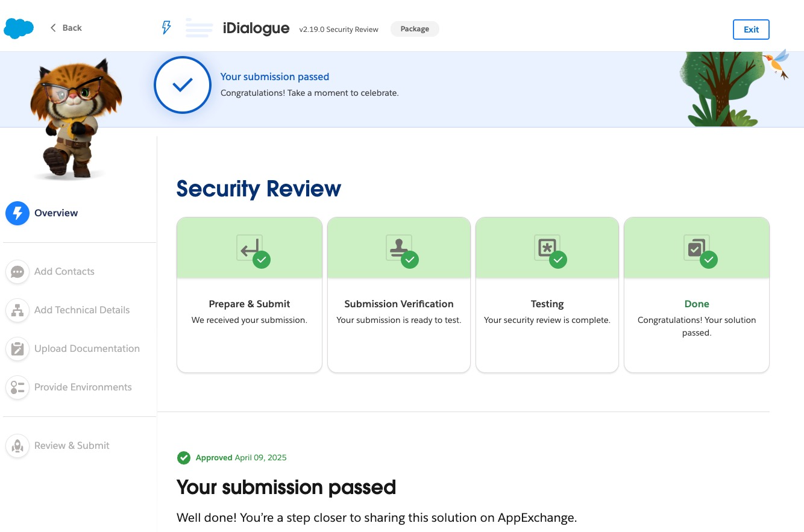Image resolution: width=804 pixels, height=532 pixels.
Task: Click the Package badge
Action: pos(415,29)
